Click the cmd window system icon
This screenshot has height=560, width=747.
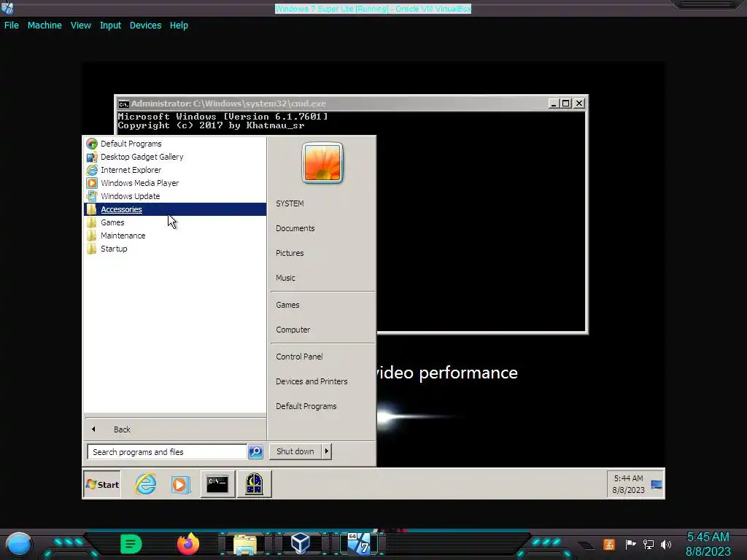pyautogui.click(x=124, y=104)
